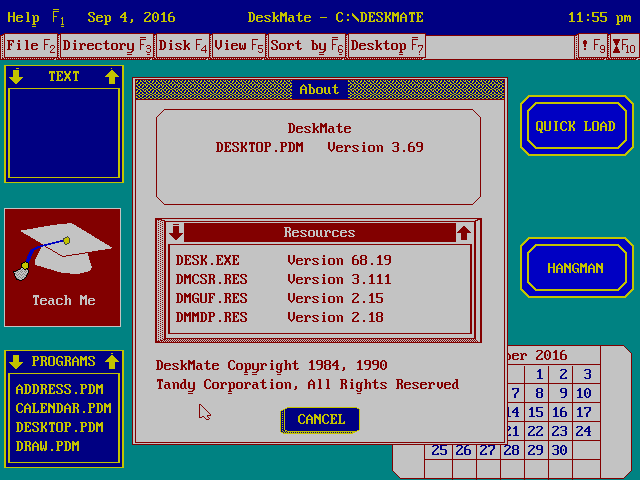Click day 27 on the calendar
This screenshot has width=640, height=480.
click(487, 450)
